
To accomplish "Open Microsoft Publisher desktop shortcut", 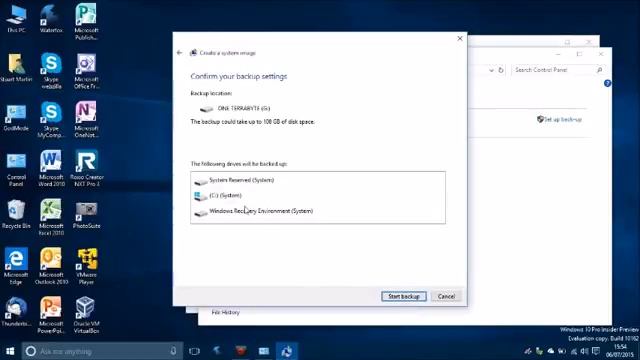I will 86,22.
